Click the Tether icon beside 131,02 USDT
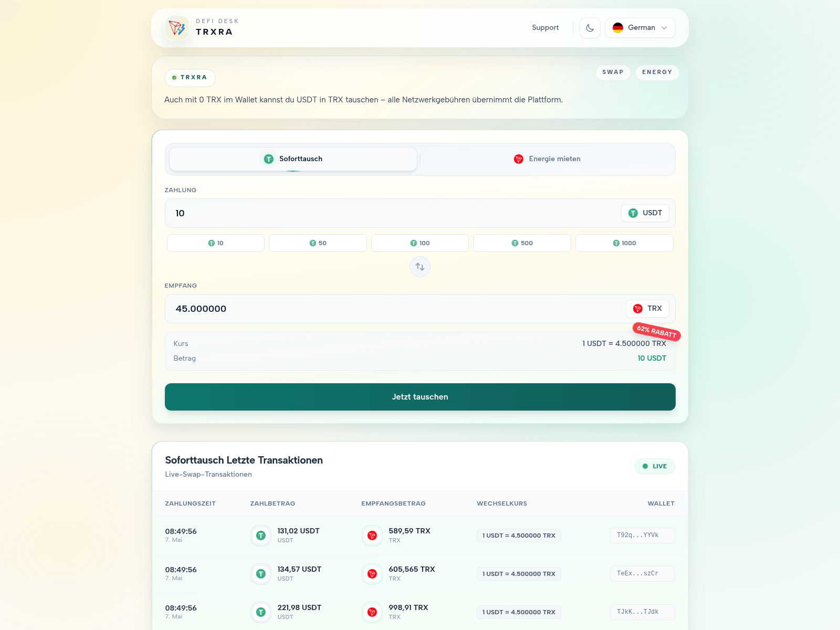 click(x=261, y=535)
